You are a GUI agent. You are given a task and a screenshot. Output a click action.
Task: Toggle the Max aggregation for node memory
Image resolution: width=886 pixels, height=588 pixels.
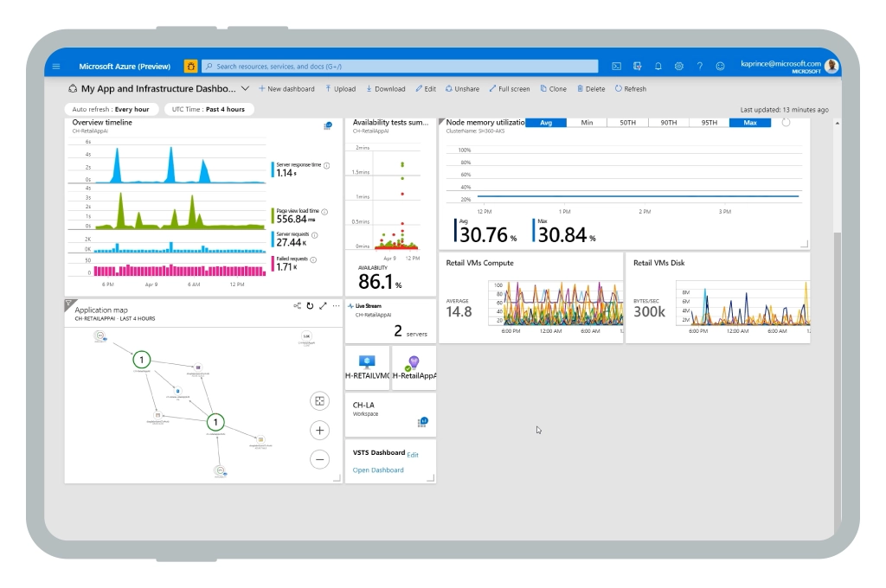[x=750, y=123]
